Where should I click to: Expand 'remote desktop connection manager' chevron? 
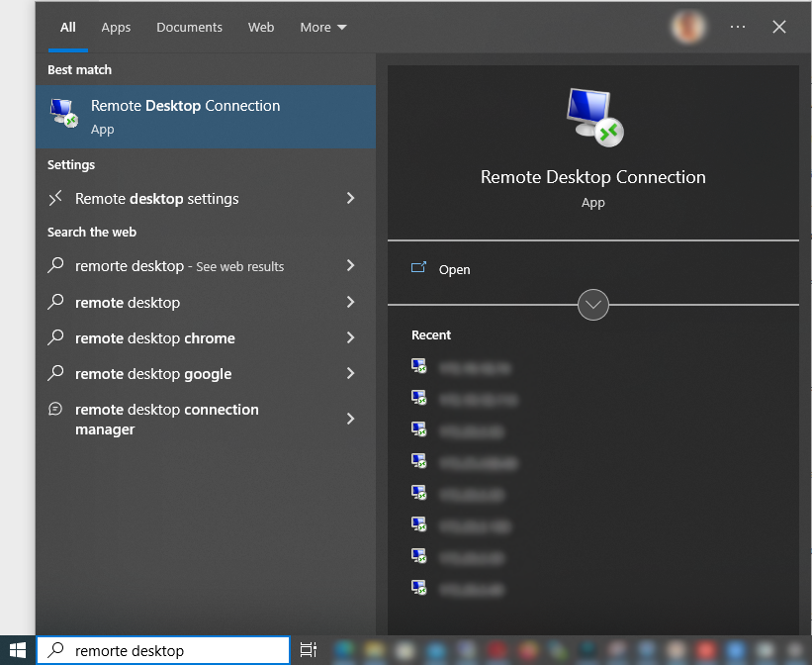[x=350, y=419]
